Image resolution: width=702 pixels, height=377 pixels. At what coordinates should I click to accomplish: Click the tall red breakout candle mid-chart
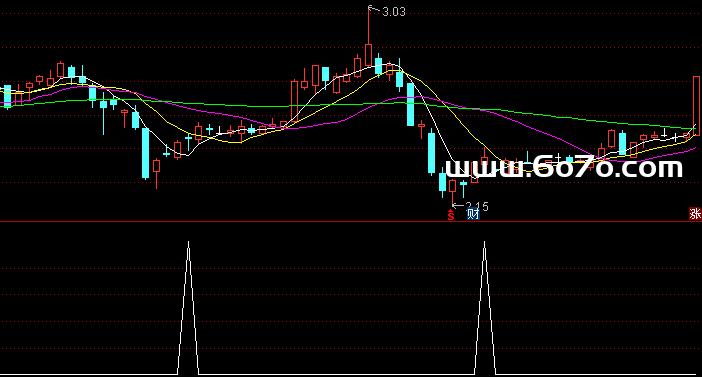pos(294,101)
